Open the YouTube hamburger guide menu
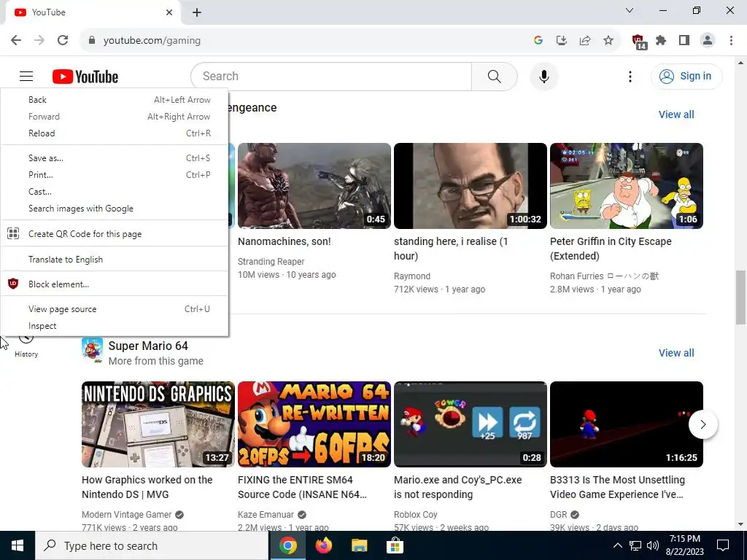747x560 pixels. [26, 76]
